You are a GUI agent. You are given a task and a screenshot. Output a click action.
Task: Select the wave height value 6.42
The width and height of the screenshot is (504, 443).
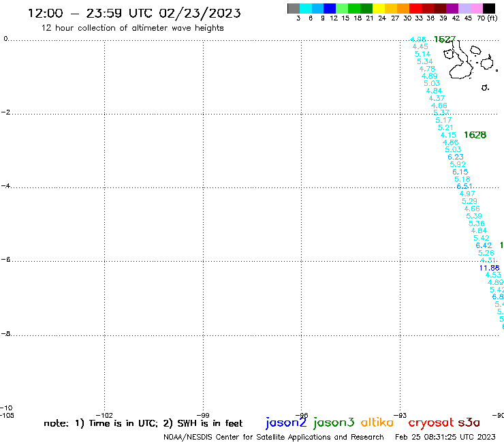click(484, 245)
